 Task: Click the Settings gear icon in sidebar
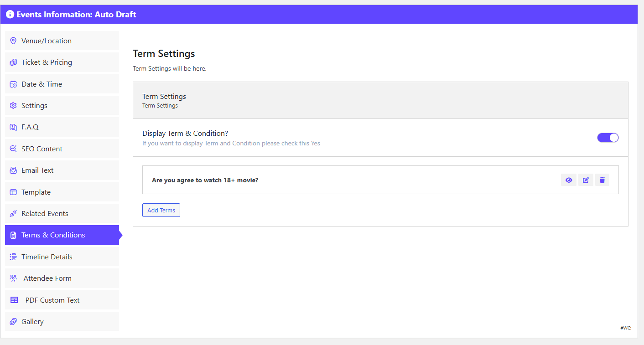tap(13, 106)
